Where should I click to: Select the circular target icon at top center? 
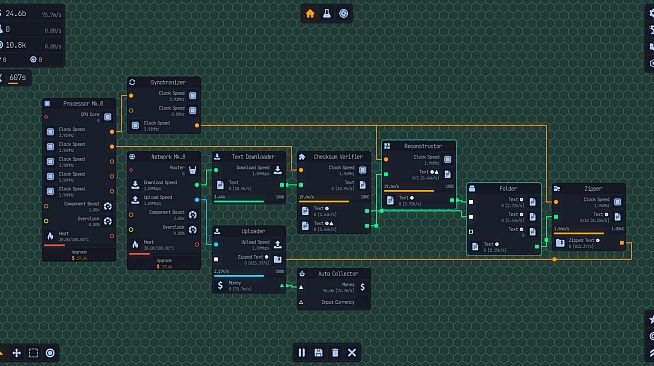click(343, 14)
